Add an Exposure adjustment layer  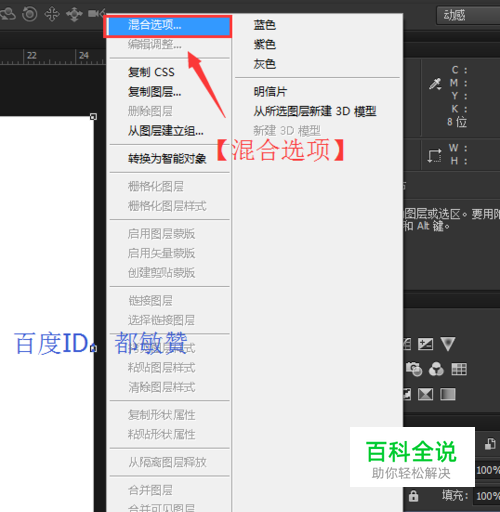426,344
